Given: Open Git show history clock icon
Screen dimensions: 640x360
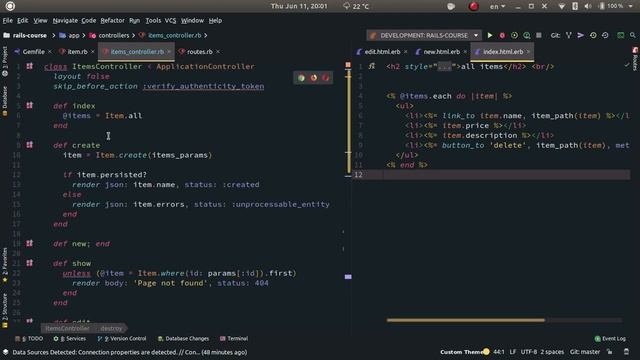Looking at the screenshot, I should tap(593, 36).
